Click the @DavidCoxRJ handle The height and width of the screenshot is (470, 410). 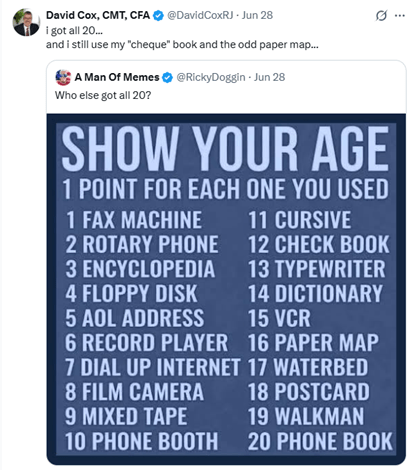(x=200, y=15)
